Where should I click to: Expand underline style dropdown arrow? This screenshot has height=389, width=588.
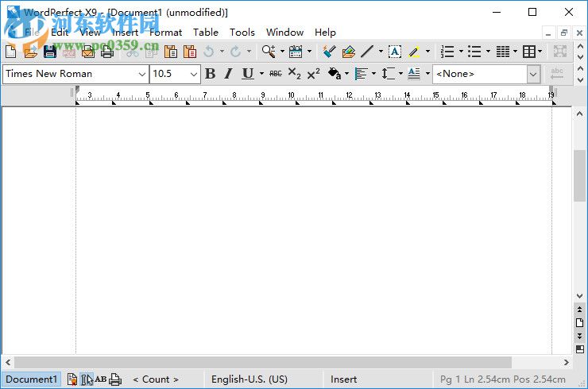point(261,74)
